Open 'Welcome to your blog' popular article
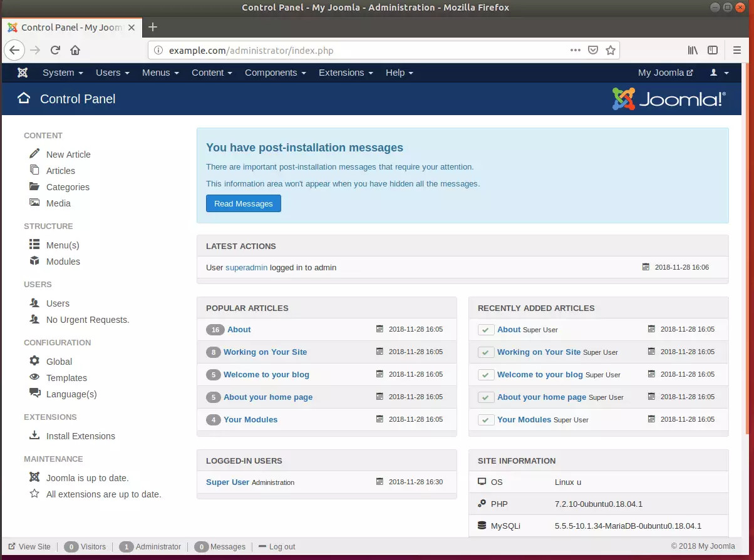The width and height of the screenshot is (754, 560). (266, 374)
